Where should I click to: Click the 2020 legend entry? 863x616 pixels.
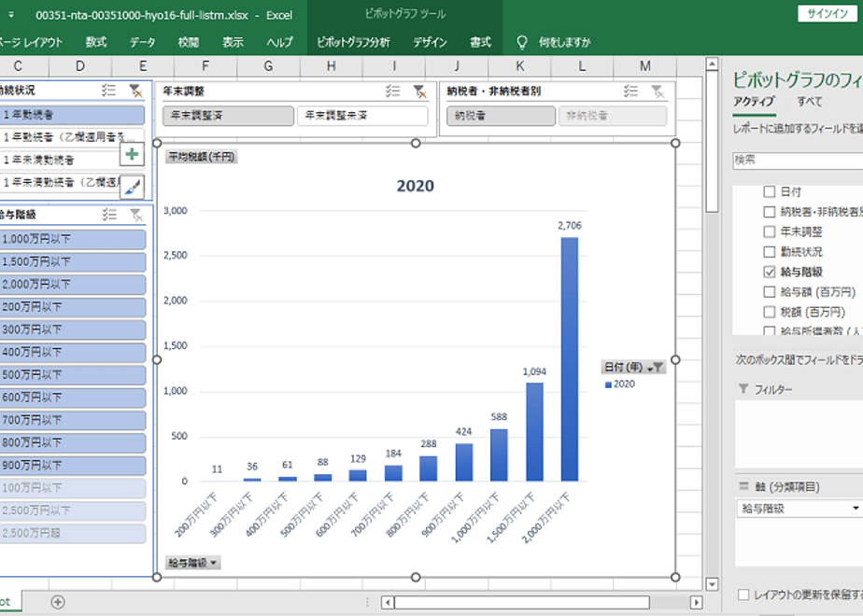click(x=620, y=384)
